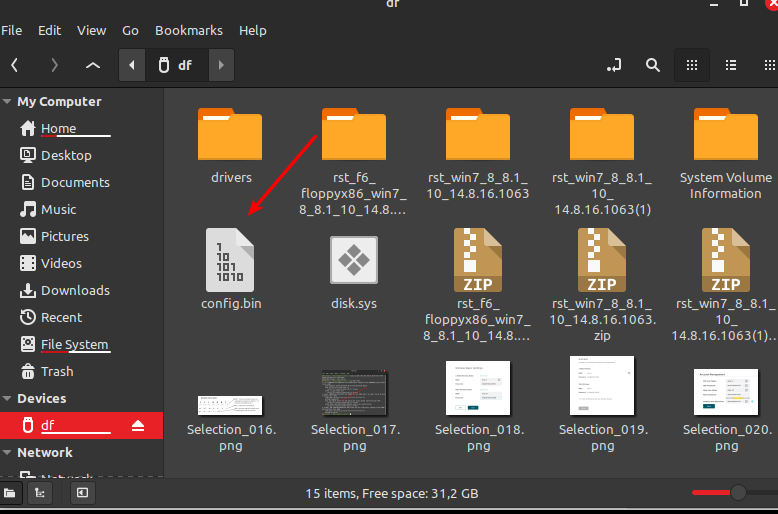Go back with the left arrow

pyautogui.click(x=14, y=65)
